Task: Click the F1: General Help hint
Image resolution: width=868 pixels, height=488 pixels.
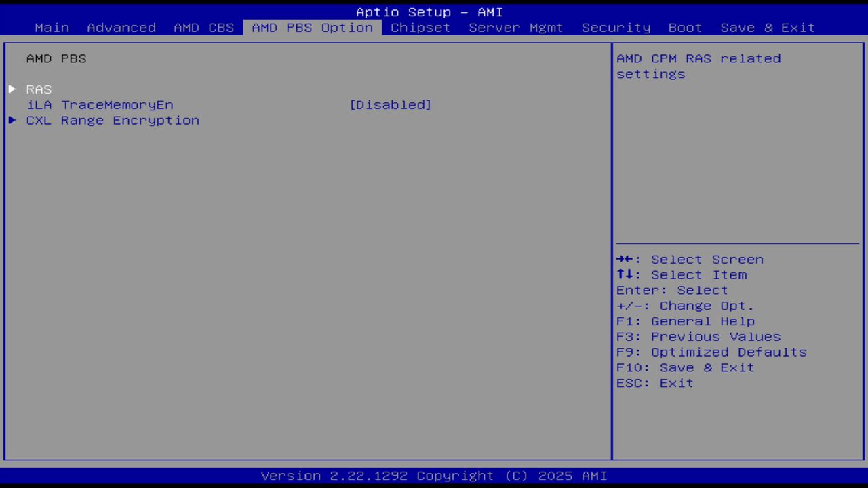Action: pyautogui.click(x=686, y=321)
